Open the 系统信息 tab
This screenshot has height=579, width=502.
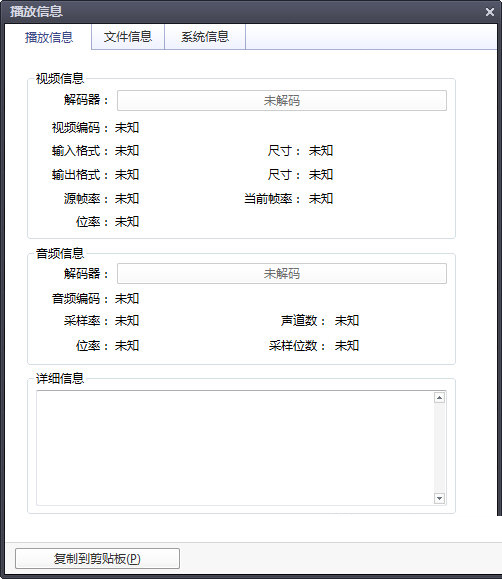[x=205, y=37]
